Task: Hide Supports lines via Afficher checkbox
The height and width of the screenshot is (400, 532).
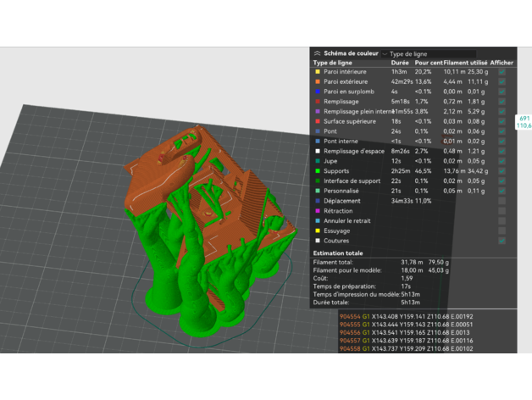Action: [x=502, y=171]
